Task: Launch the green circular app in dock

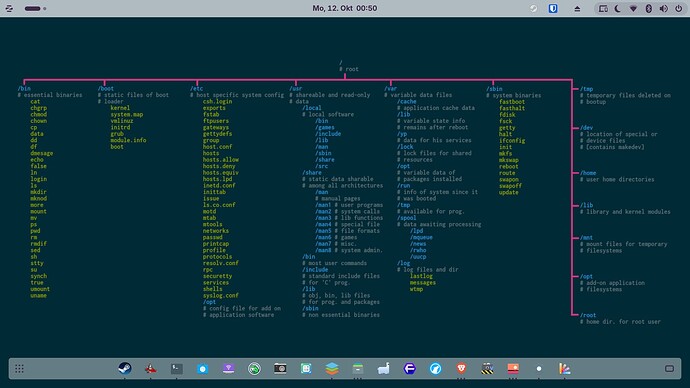Action: coord(254,368)
